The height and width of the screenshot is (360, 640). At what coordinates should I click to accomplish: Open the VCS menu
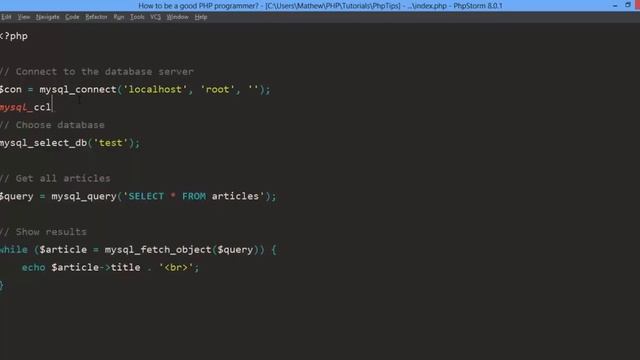click(156, 17)
